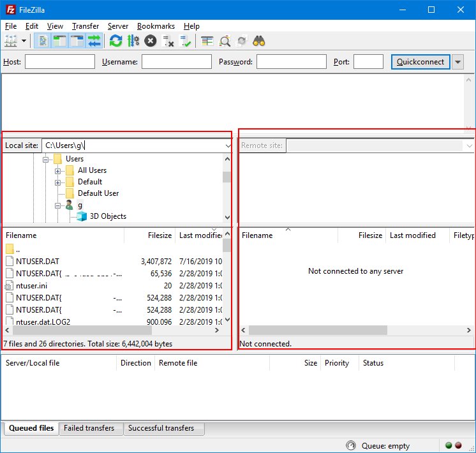
Task: Open the Server menu
Action: tap(118, 26)
